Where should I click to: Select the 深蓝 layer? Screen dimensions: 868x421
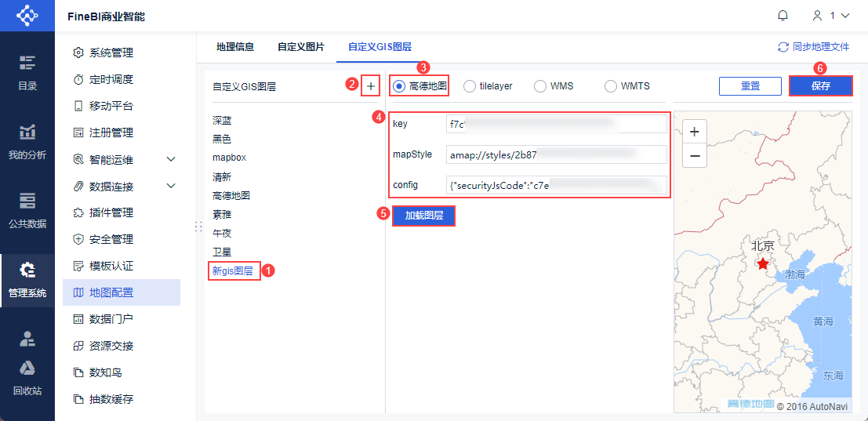coord(222,120)
